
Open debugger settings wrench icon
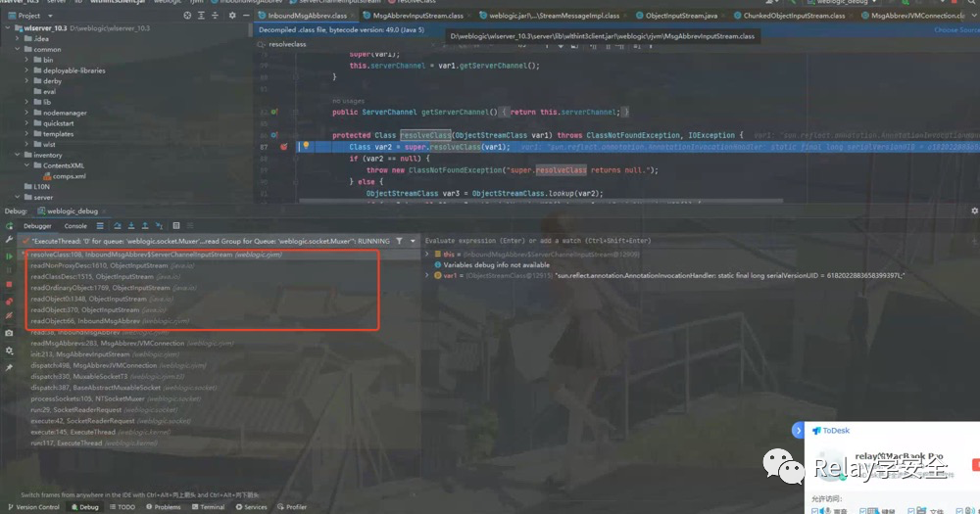[x=9, y=240]
